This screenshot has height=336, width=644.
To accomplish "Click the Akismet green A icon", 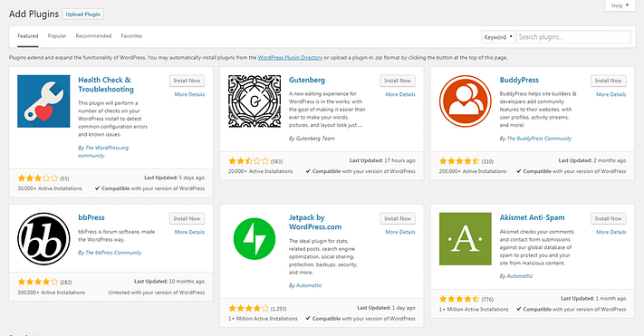I will [466, 239].
